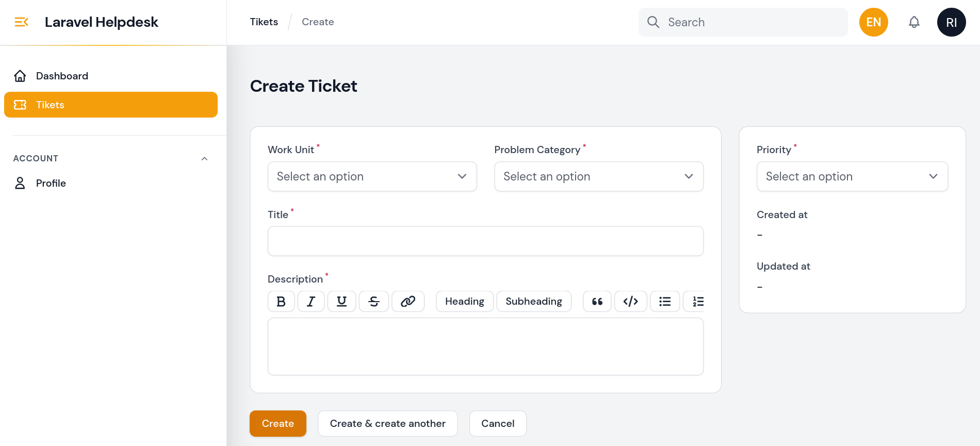This screenshot has width=980, height=446.
Task: Apply Italic formatting in the editor
Action: point(311,302)
